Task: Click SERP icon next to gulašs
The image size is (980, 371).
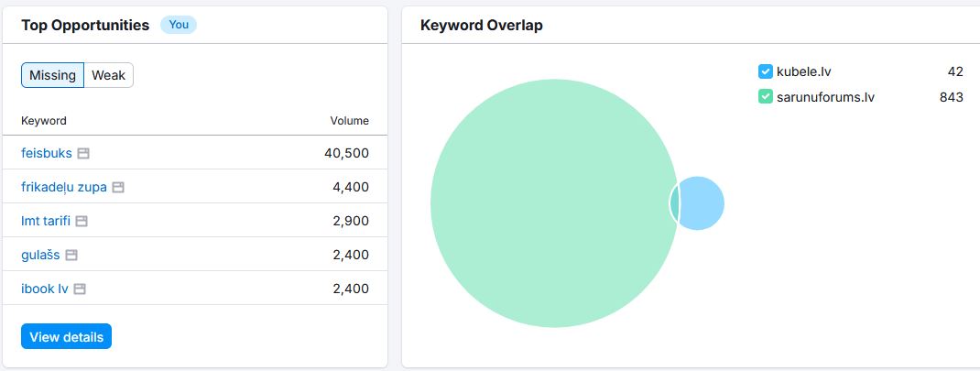Action: pos(72,255)
